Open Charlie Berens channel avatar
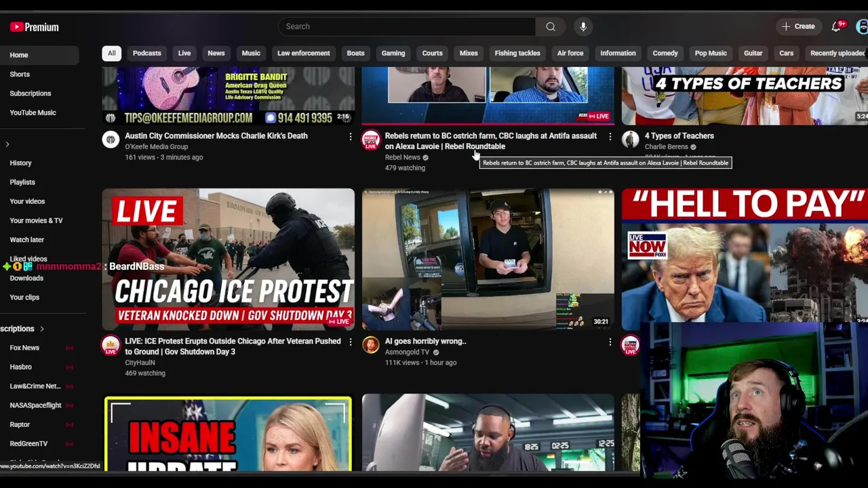 tap(631, 140)
